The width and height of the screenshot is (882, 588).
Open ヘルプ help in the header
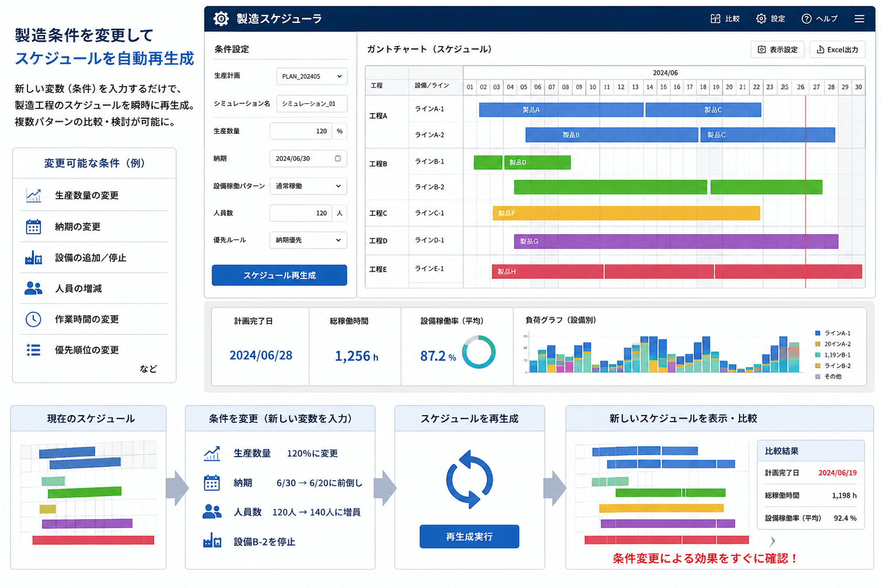click(x=819, y=18)
